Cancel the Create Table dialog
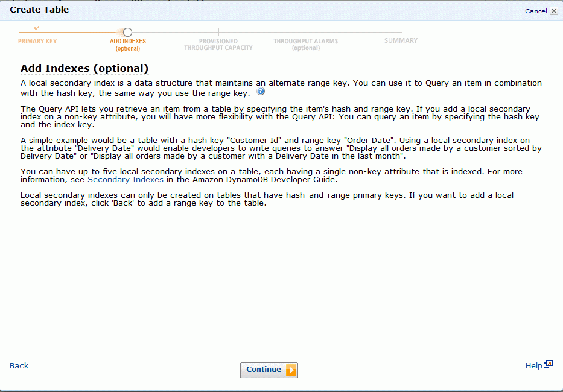The height and width of the screenshot is (392, 563). tap(536, 11)
